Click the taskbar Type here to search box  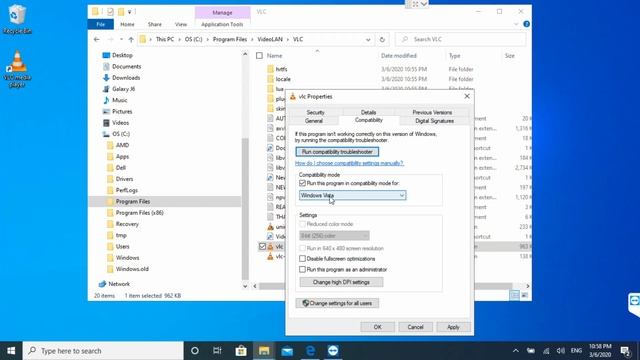coord(103,351)
